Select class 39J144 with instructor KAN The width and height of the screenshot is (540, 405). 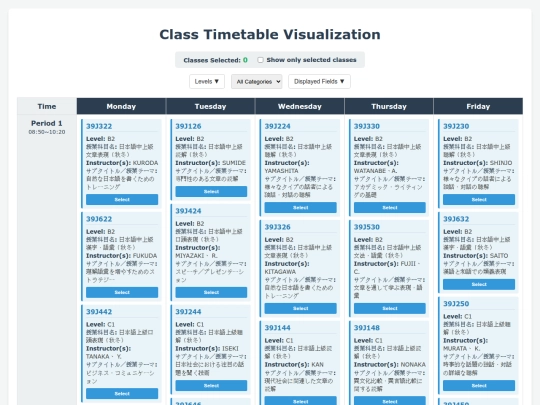(x=300, y=401)
